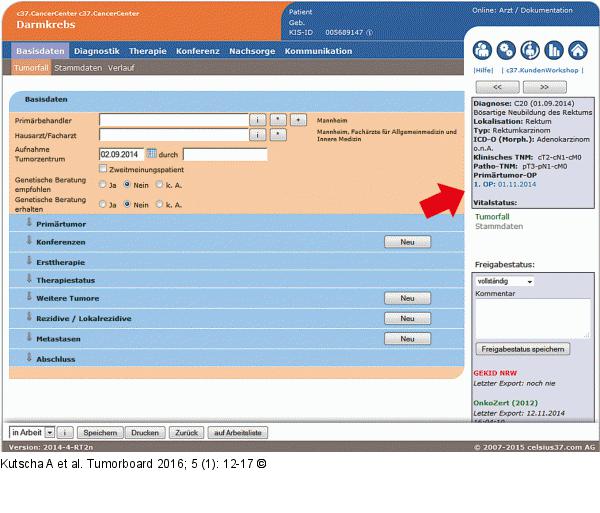The width and height of the screenshot is (600, 513).
Task: Select the Stammdaten sub-tab
Action: pos(78,68)
